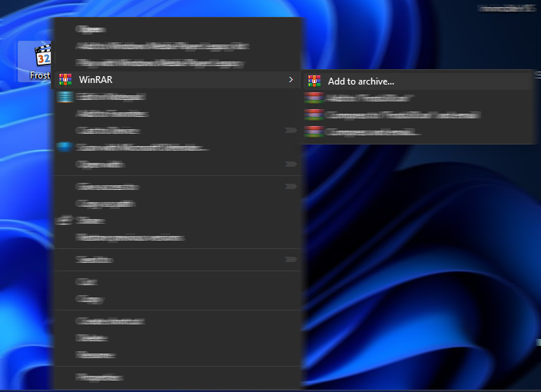This screenshot has height=392, width=541.
Task: Click the WinRAR books icon in context menu
Action: (65, 79)
